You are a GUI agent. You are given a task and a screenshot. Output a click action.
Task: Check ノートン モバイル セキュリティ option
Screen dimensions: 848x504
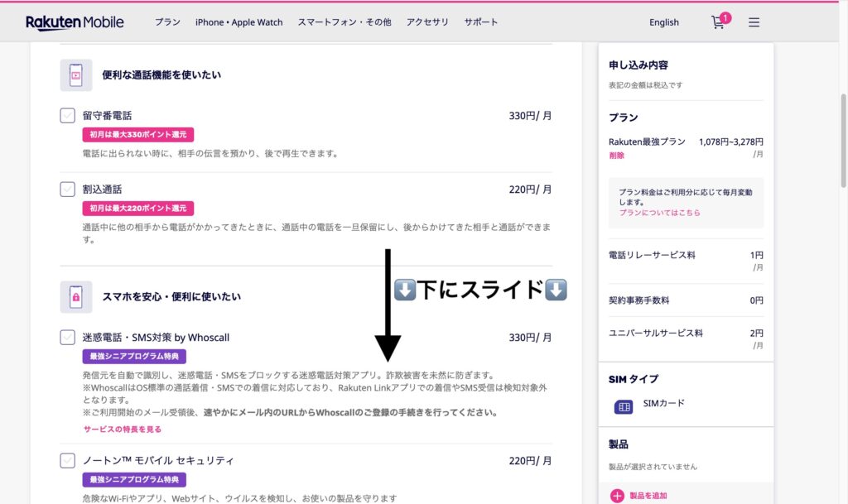click(68, 460)
